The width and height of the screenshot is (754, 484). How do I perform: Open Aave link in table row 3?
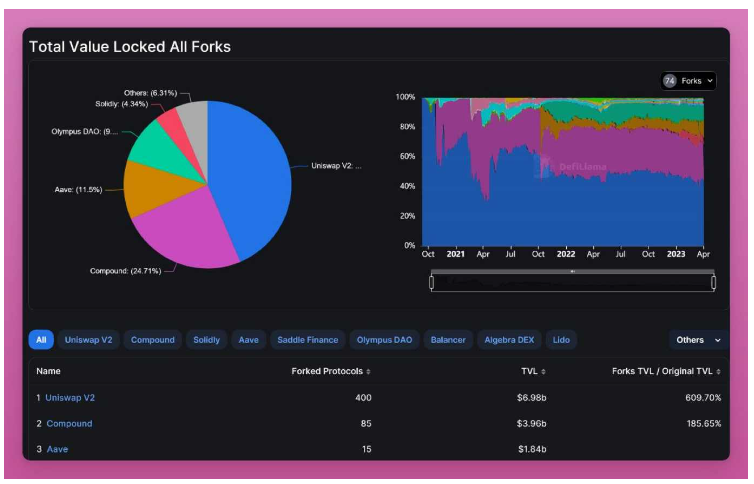coord(57,449)
